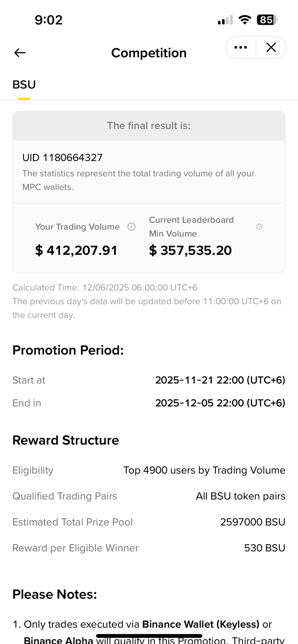
Task: Tap the $ 357,535.20 min volume value
Action: pos(190,250)
